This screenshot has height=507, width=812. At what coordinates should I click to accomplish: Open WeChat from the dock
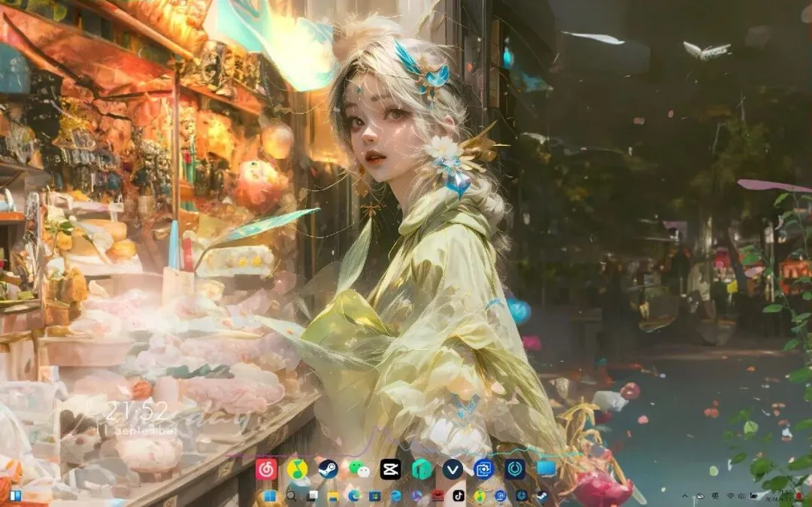[359, 469]
